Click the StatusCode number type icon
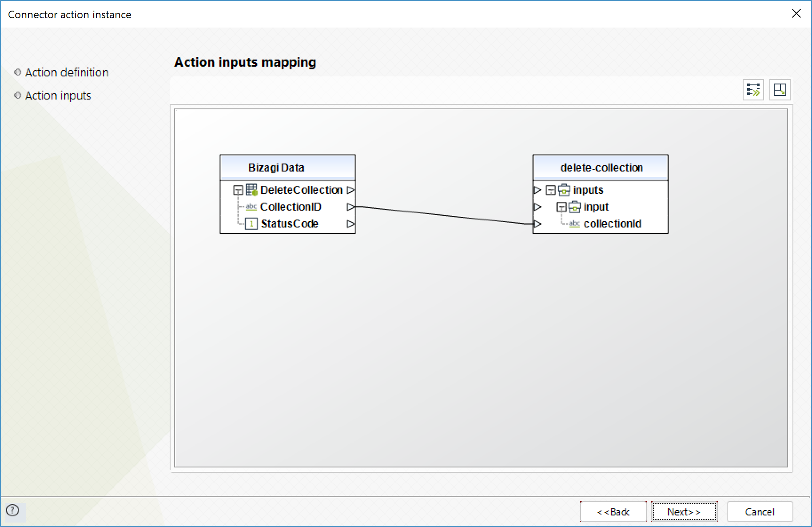The image size is (812, 527). [x=251, y=224]
